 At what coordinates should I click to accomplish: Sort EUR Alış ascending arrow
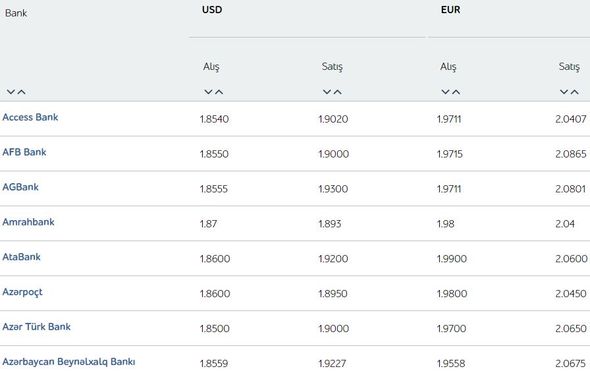pos(456,92)
